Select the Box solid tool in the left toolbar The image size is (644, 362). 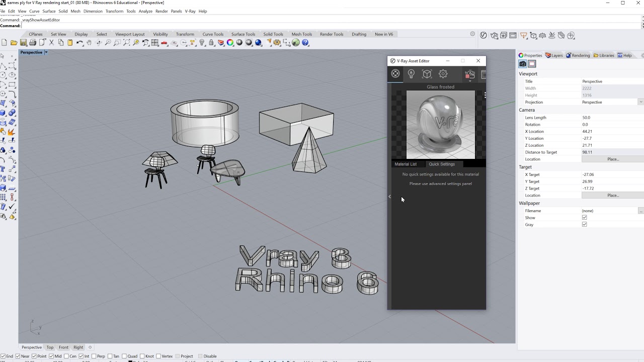coord(4,113)
